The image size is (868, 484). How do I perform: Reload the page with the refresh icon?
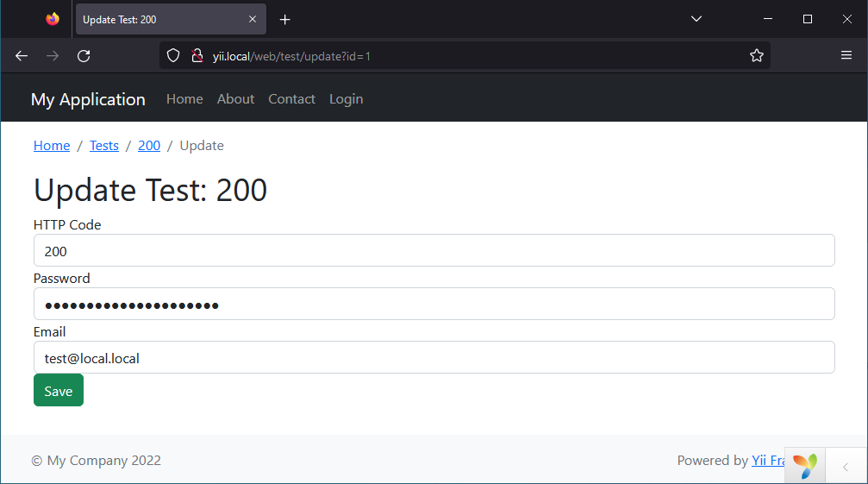click(84, 56)
